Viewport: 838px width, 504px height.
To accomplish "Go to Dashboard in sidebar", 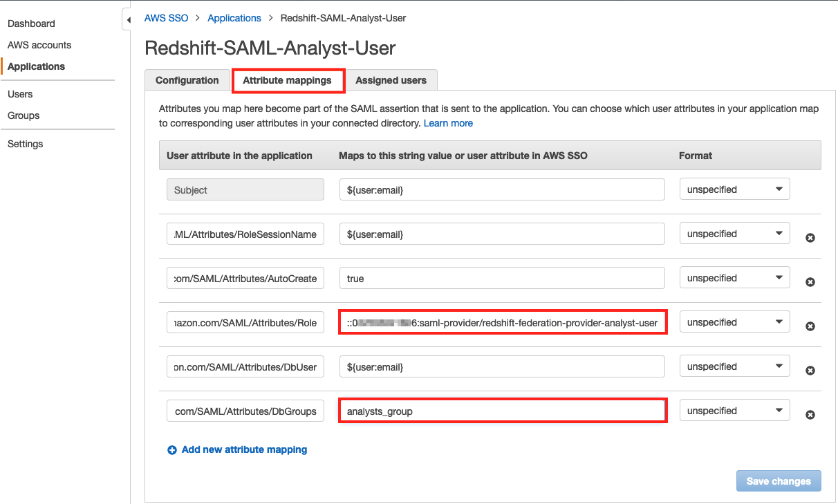I will (31, 24).
